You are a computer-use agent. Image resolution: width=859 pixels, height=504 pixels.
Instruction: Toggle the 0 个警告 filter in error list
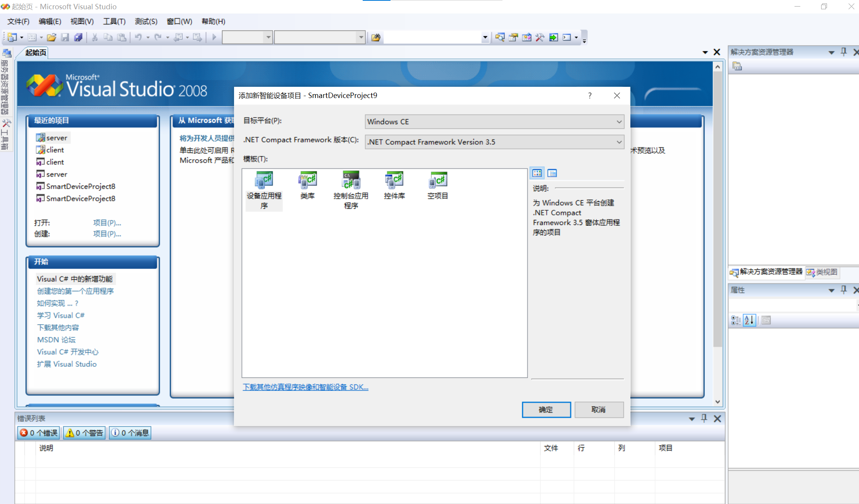pos(84,433)
